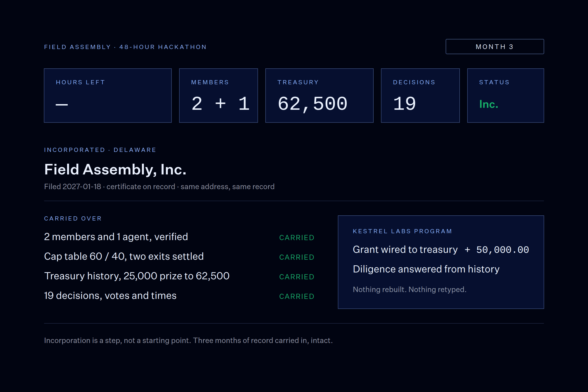
Task: Click the STATUS card label
Action: pyautogui.click(x=494, y=82)
